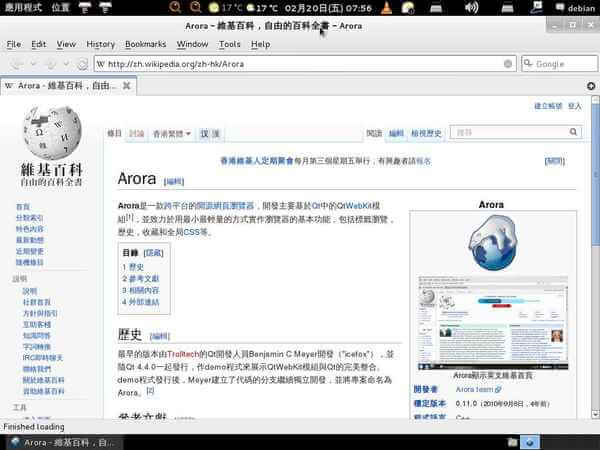The image size is (600, 450).
Task: Click the first magnifier icon in top panel
Action: point(175,7)
